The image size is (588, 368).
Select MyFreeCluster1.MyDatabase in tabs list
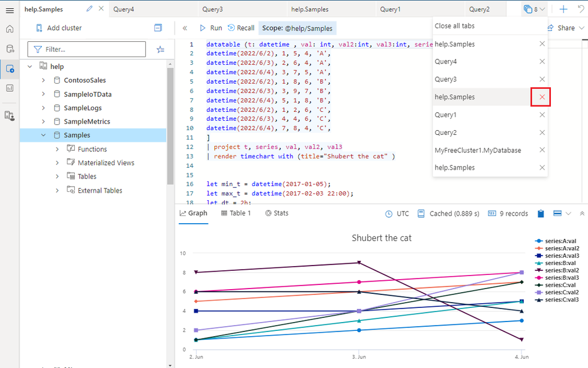point(478,150)
